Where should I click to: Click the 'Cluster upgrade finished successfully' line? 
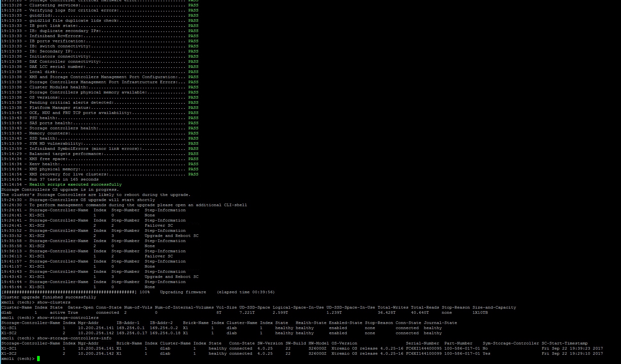pyautogui.click(x=49, y=297)
